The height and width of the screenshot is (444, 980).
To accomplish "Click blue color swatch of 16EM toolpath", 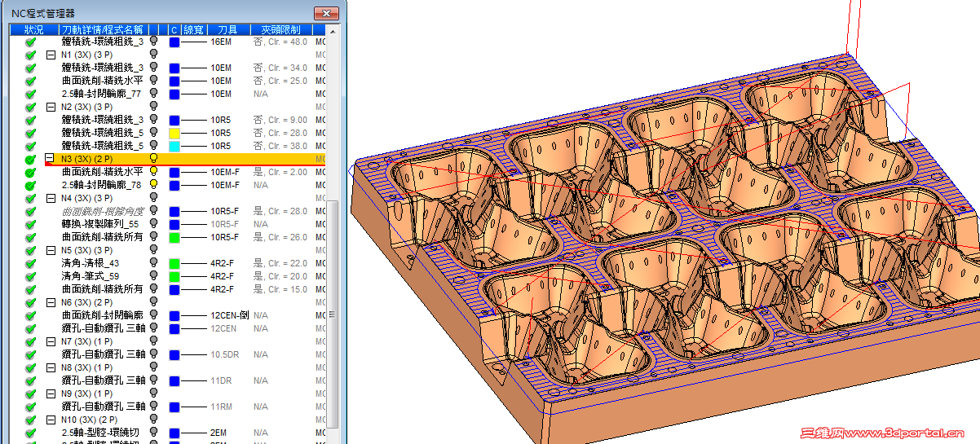I will coord(174,42).
